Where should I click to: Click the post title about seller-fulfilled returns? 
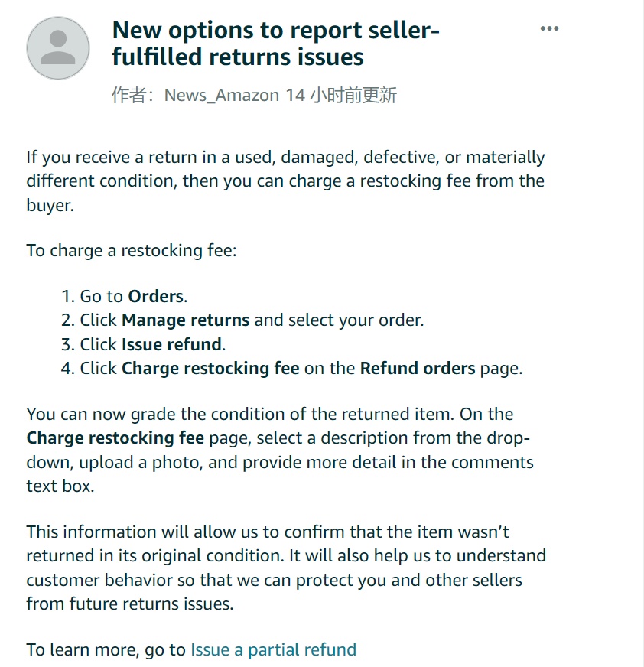(x=275, y=44)
